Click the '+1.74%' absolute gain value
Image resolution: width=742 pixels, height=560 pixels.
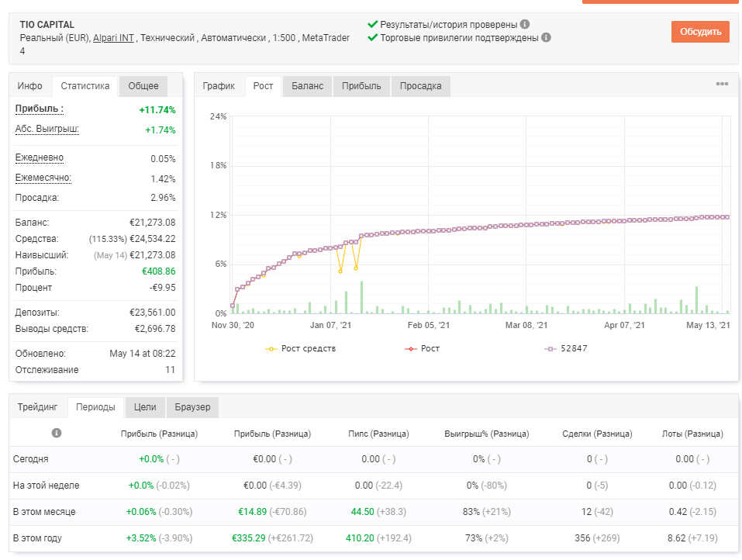click(x=160, y=130)
